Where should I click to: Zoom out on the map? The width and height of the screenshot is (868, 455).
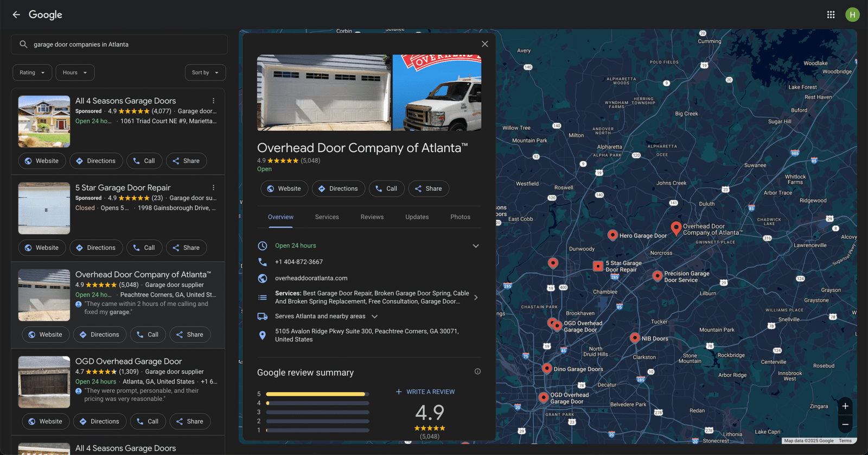pyautogui.click(x=845, y=424)
